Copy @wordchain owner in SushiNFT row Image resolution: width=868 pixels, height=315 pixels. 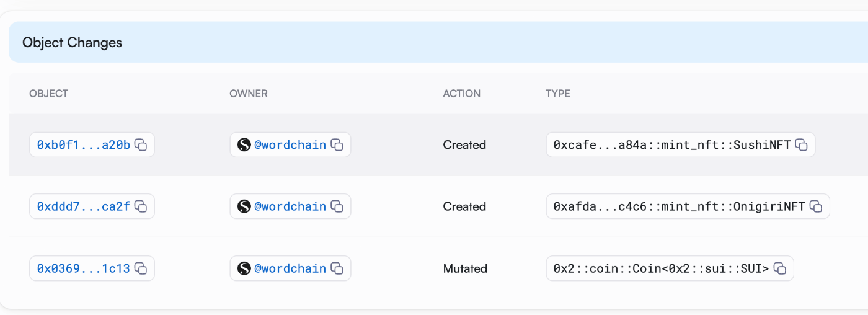337,145
